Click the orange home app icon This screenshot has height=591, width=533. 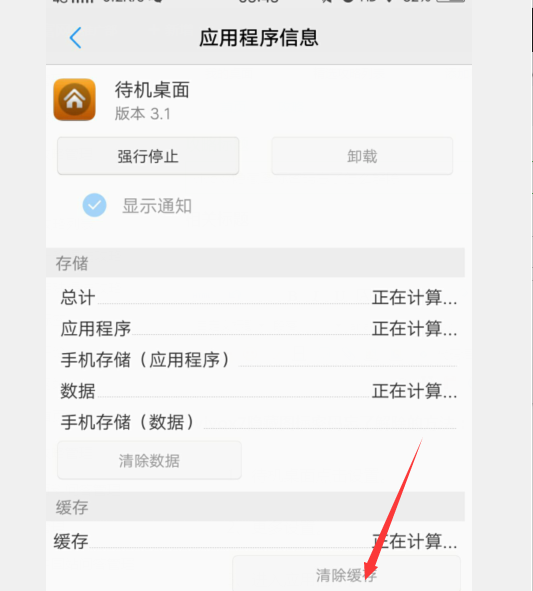coord(75,100)
